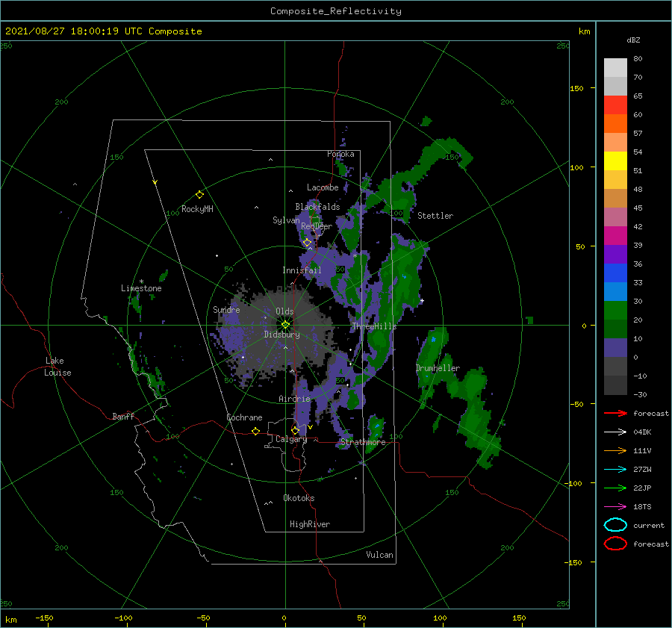
Task: Click the Stettler city label
Action: tap(435, 216)
